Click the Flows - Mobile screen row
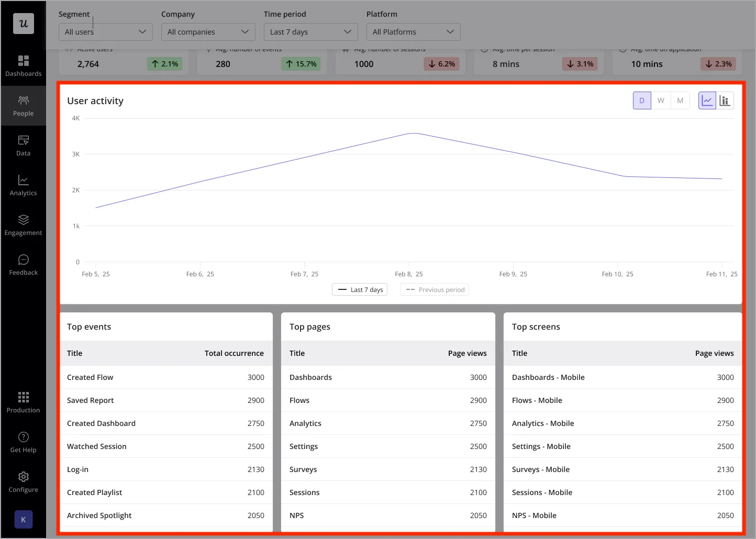The height and width of the screenshot is (539, 756). (622, 400)
